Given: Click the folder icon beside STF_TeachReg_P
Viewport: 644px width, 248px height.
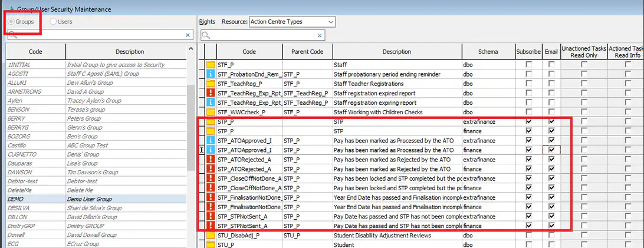Looking at the screenshot, I should pos(211,84).
